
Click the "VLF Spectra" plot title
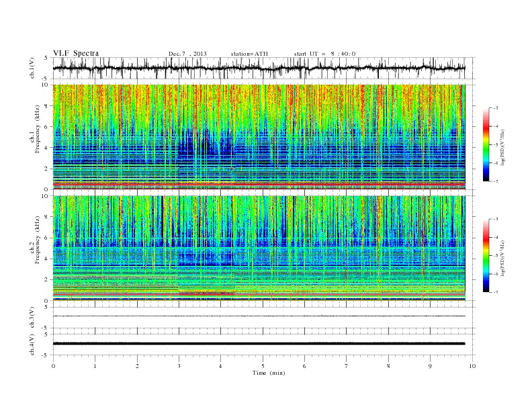(x=76, y=53)
